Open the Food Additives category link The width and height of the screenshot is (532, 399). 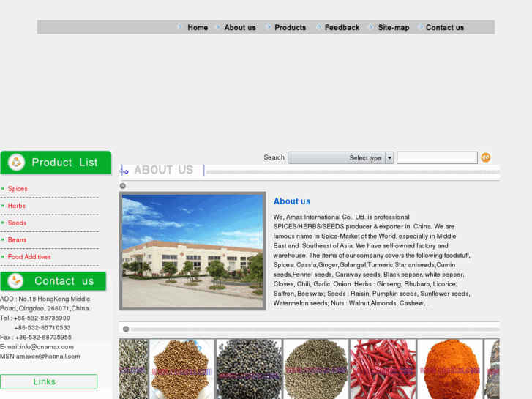(x=29, y=257)
